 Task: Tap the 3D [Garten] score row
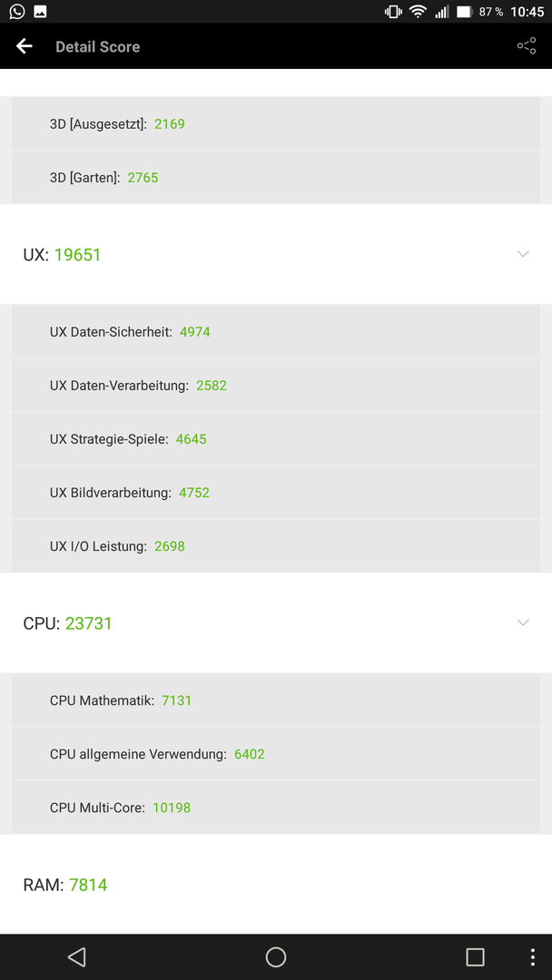tap(276, 178)
